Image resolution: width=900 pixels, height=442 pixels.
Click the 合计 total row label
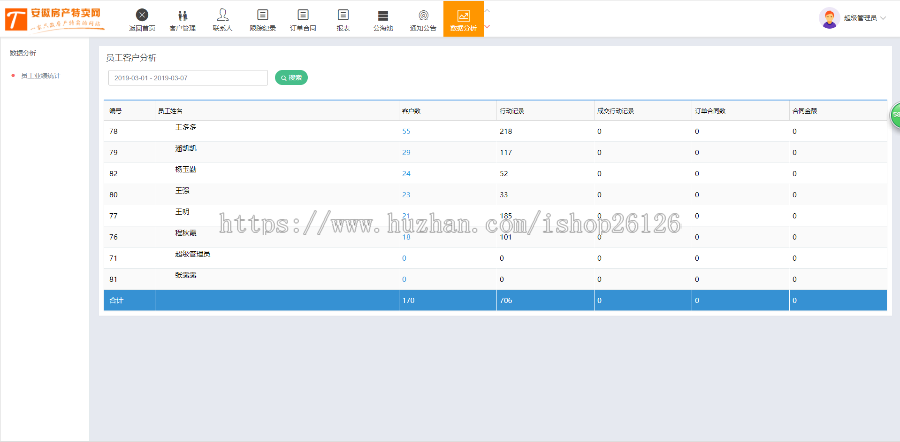tap(115, 300)
